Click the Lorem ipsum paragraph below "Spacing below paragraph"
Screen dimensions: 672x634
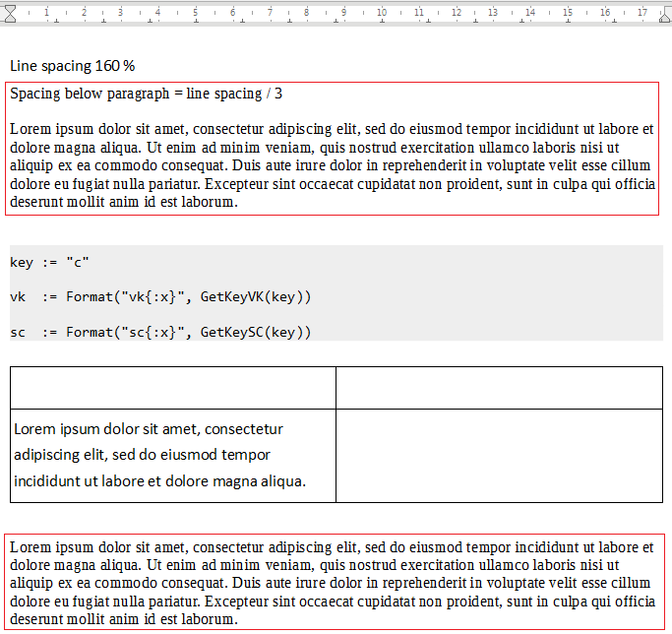coord(333,165)
